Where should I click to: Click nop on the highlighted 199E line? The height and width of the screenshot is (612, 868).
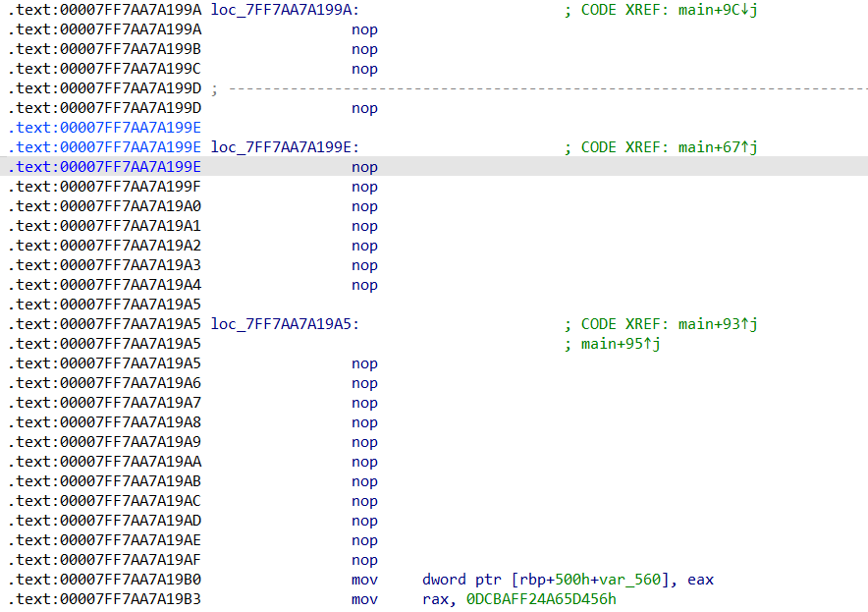point(364,167)
